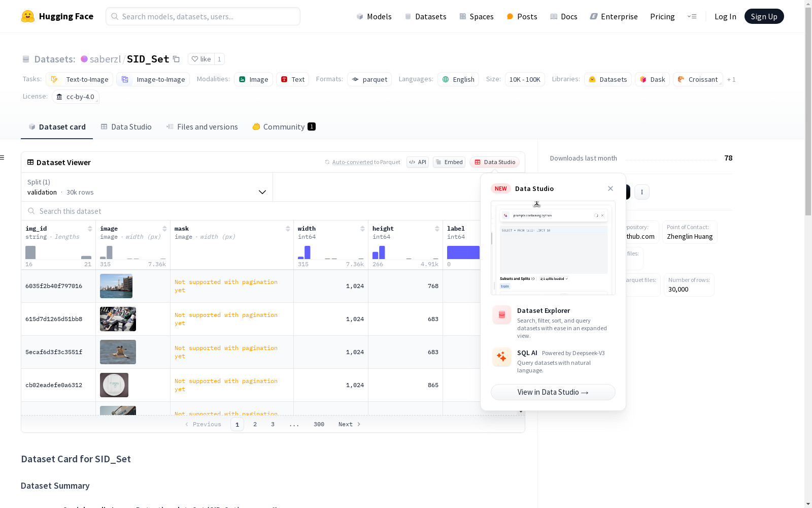Click the width column histogram
The image size is (812, 508).
click(x=331, y=252)
